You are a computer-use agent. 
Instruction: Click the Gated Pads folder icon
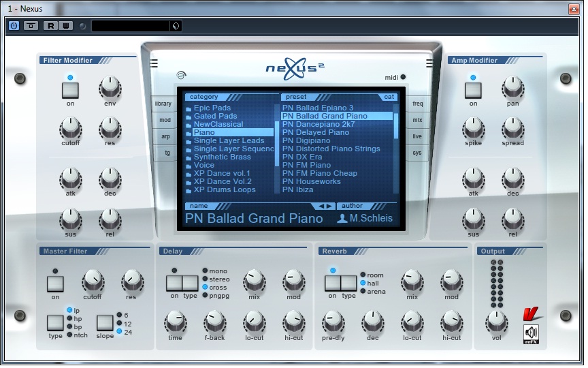tap(189, 117)
